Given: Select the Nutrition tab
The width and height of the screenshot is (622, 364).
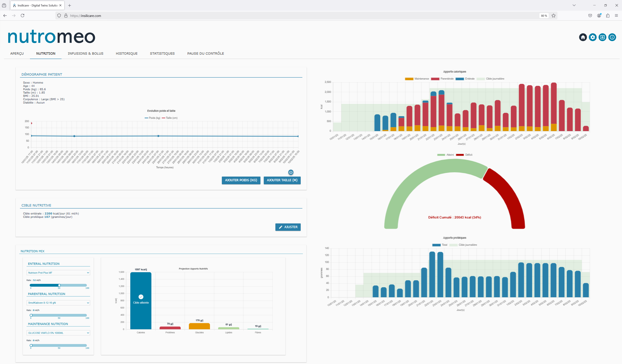Looking at the screenshot, I should (x=46, y=54).
